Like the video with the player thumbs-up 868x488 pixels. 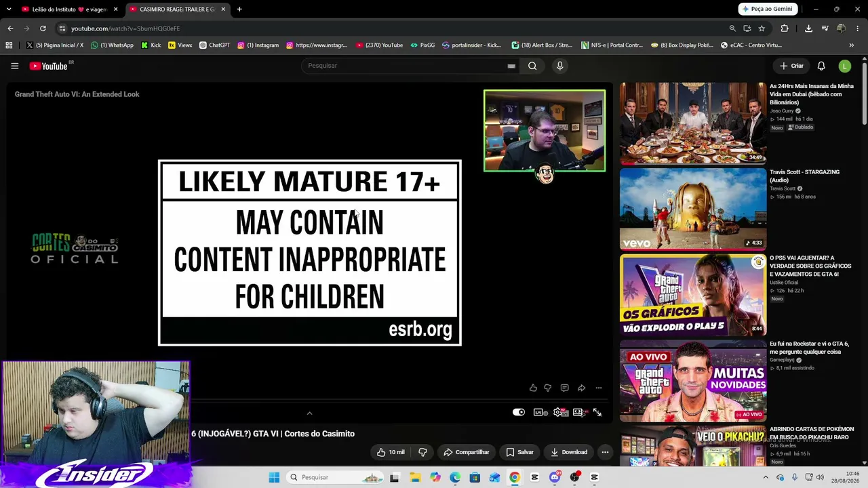(x=533, y=388)
